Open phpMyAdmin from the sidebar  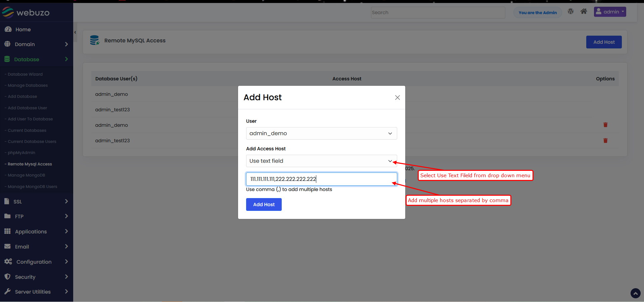(x=21, y=153)
